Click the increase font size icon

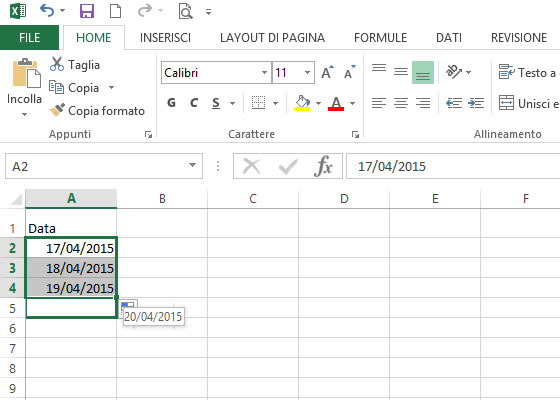click(328, 72)
